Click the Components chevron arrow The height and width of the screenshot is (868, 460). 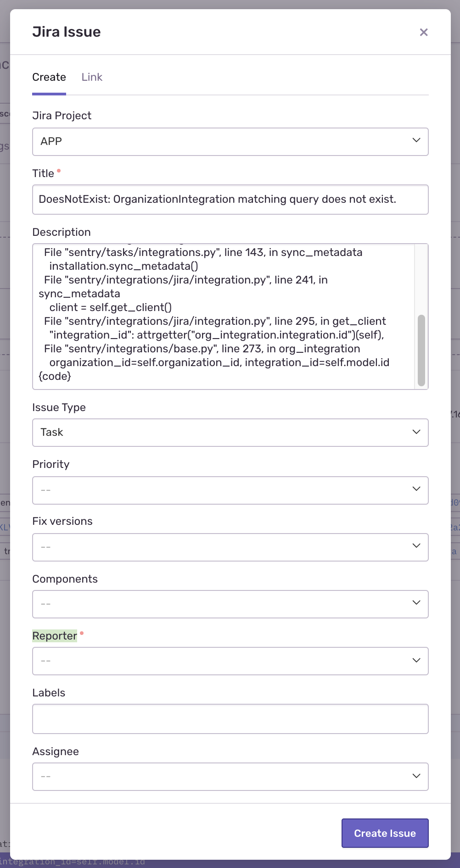[x=416, y=603]
